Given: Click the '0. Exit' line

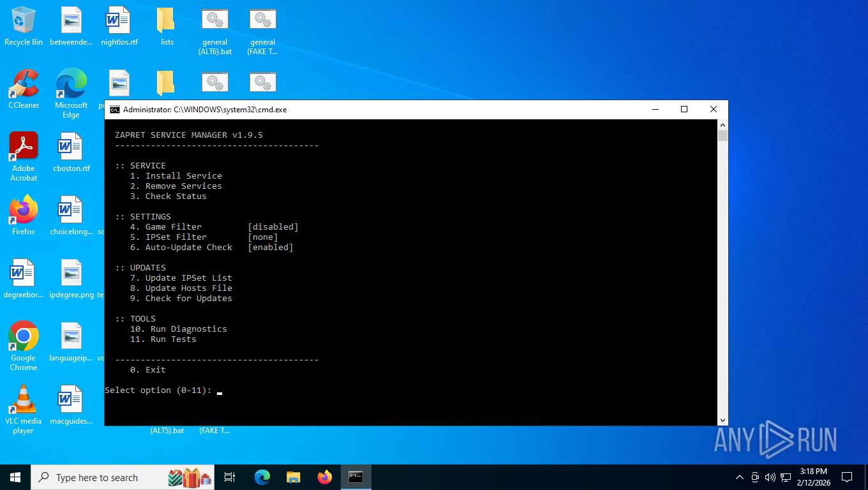Looking at the screenshot, I should pyautogui.click(x=148, y=370).
